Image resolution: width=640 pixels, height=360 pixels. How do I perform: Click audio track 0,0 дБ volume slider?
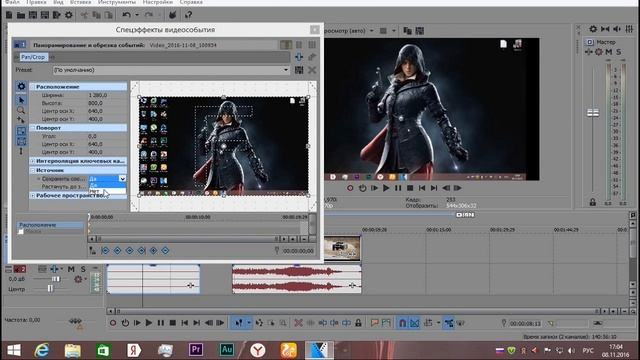click(56, 279)
